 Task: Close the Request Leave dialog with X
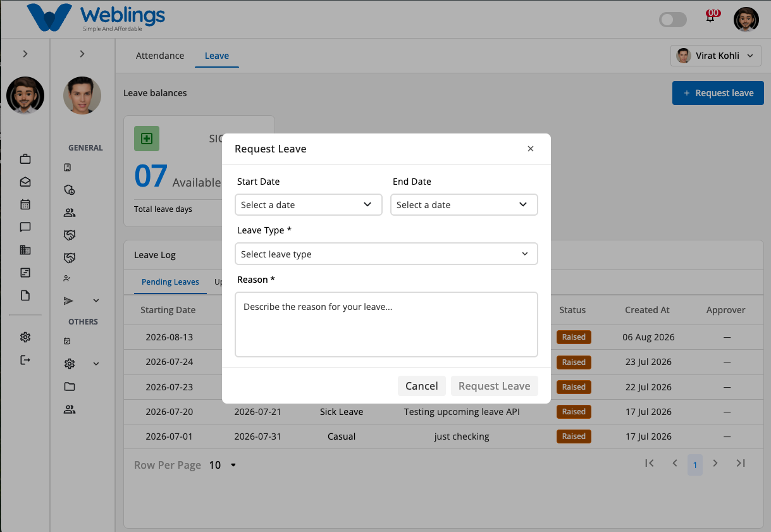tap(531, 149)
